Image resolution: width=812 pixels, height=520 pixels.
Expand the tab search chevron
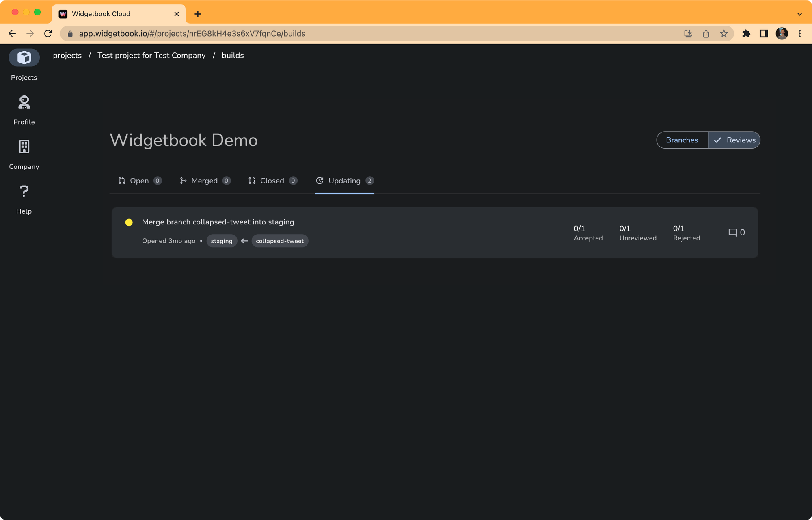pyautogui.click(x=799, y=14)
